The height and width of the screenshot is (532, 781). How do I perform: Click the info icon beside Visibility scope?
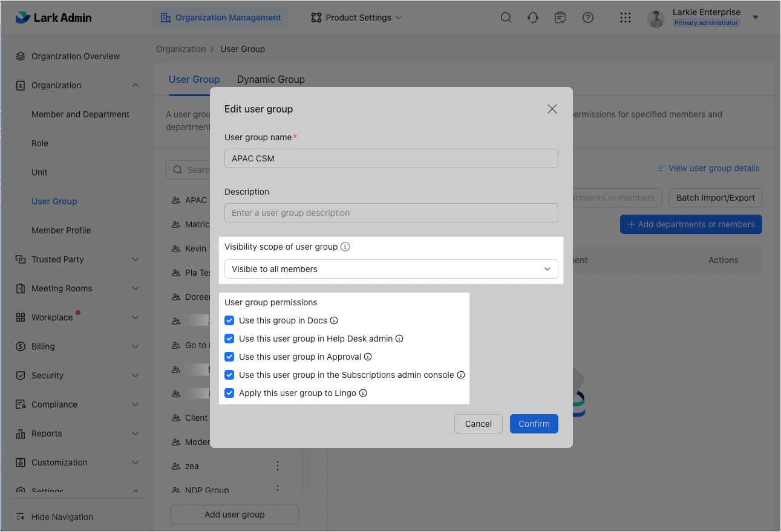pyautogui.click(x=345, y=247)
